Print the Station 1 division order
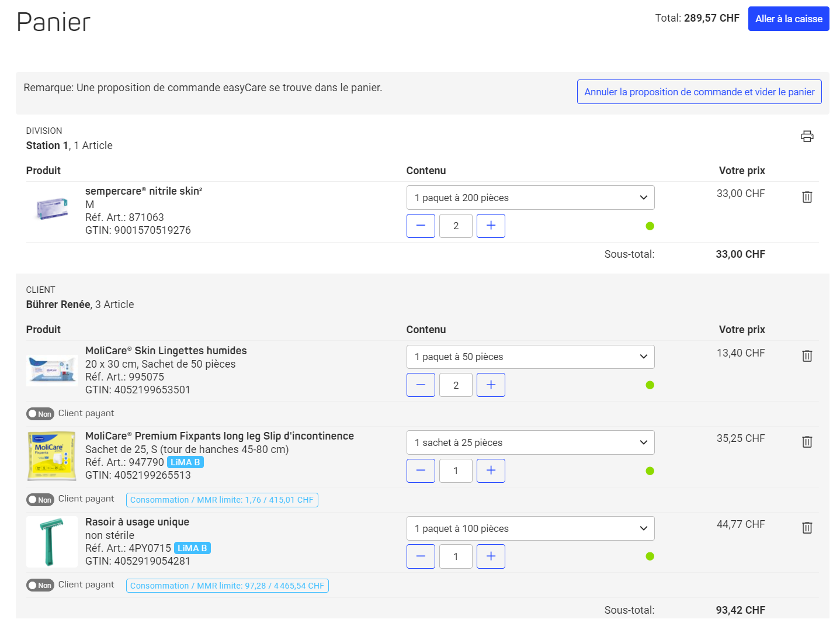Screen dimensions: 840x626 point(807,136)
